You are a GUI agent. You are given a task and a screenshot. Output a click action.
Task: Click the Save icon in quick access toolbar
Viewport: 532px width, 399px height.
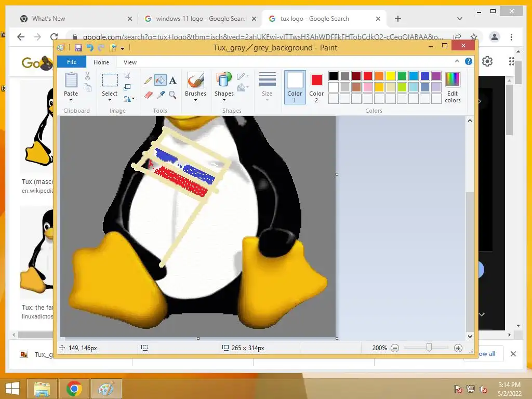coord(78,48)
